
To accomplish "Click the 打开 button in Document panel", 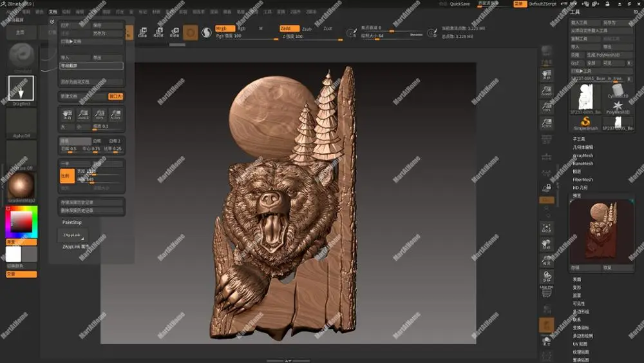I will 75,26.
